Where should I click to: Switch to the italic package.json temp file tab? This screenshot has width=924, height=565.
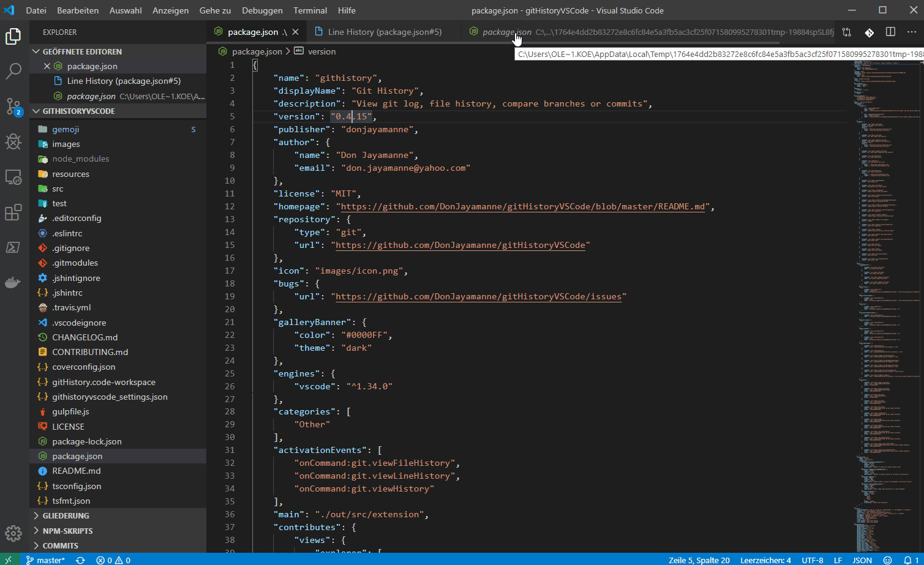pyautogui.click(x=649, y=32)
